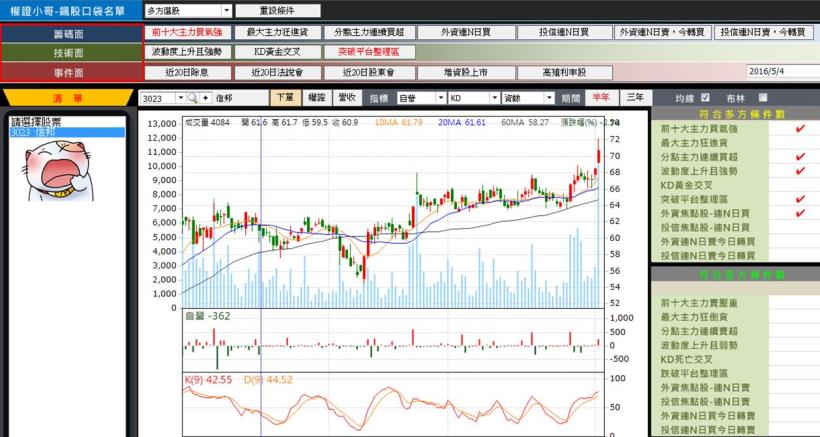Click the magnifier search icon beside 3023
The width and height of the screenshot is (820, 437).
(x=193, y=98)
